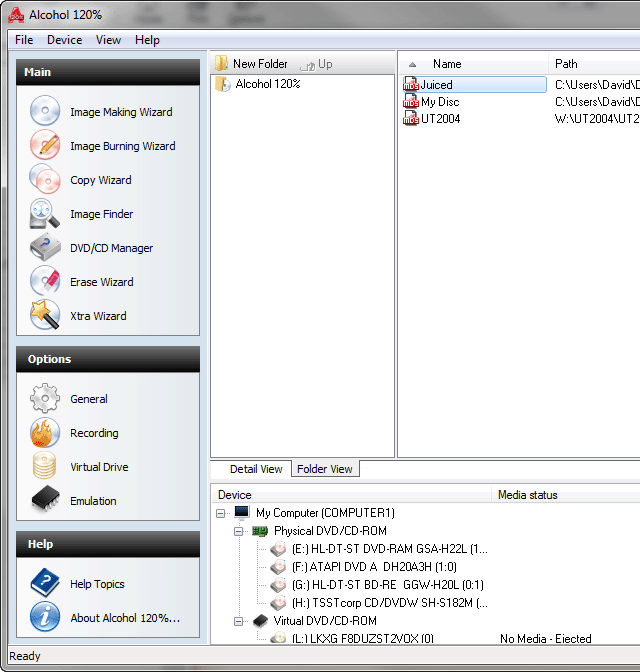Click the New Folder folder icon
Image resolution: width=640 pixels, height=672 pixels.
[x=221, y=63]
